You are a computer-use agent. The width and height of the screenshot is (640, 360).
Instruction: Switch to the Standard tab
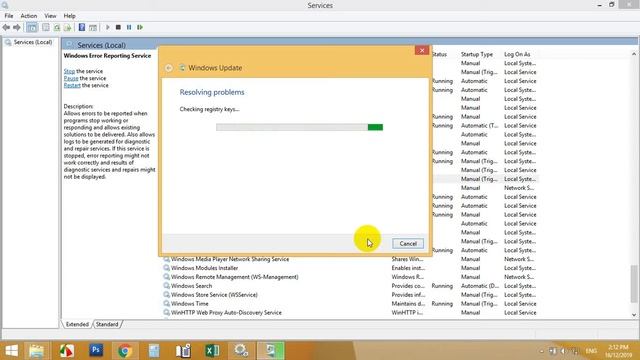pos(107,324)
